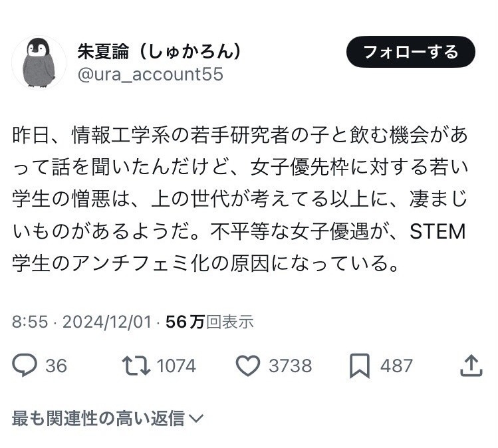Like the tweet with the heart icon
Viewport: 498px width, 448px height.
click(x=248, y=365)
